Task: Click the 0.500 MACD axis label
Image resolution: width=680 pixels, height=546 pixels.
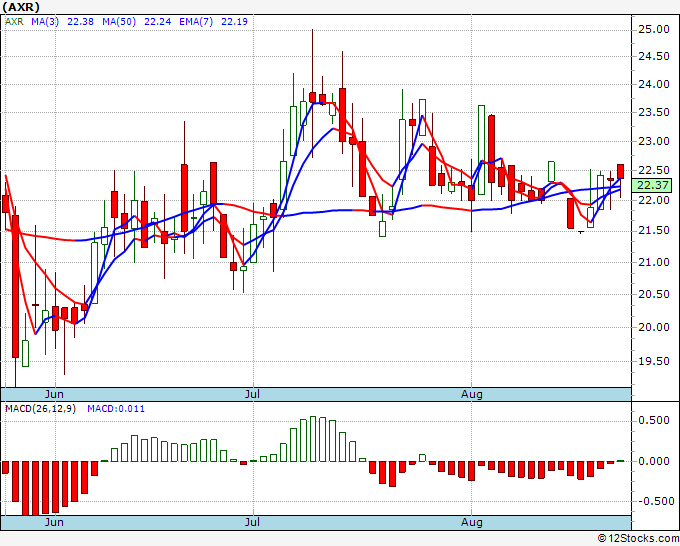Action: [654, 420]
